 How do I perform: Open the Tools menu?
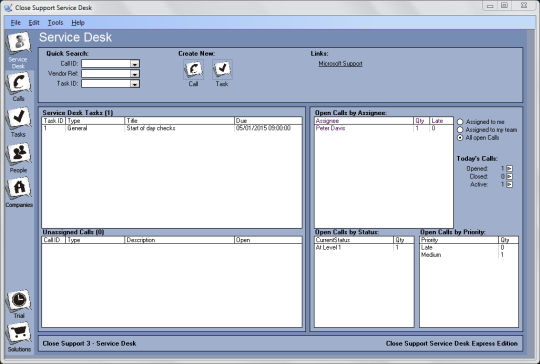coord(55,23)
